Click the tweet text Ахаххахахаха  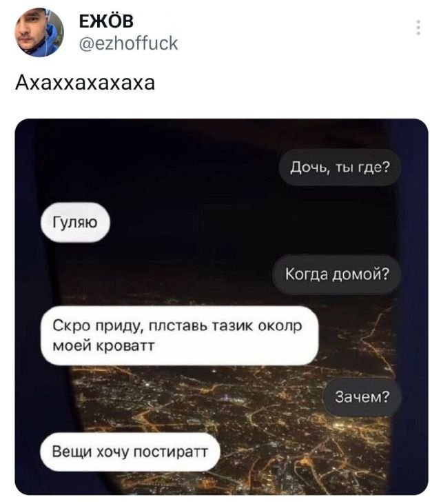pyautogui.click(x=85, y=83)
